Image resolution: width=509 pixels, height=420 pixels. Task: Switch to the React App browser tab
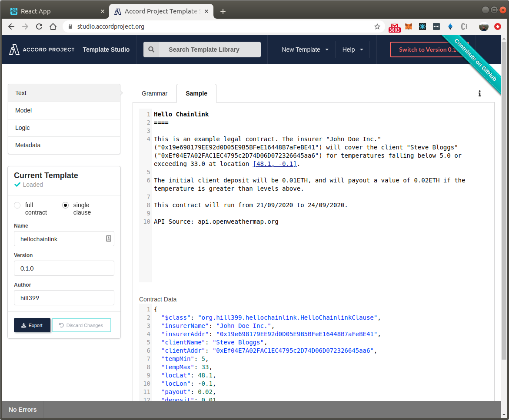(x=57, y=11)
